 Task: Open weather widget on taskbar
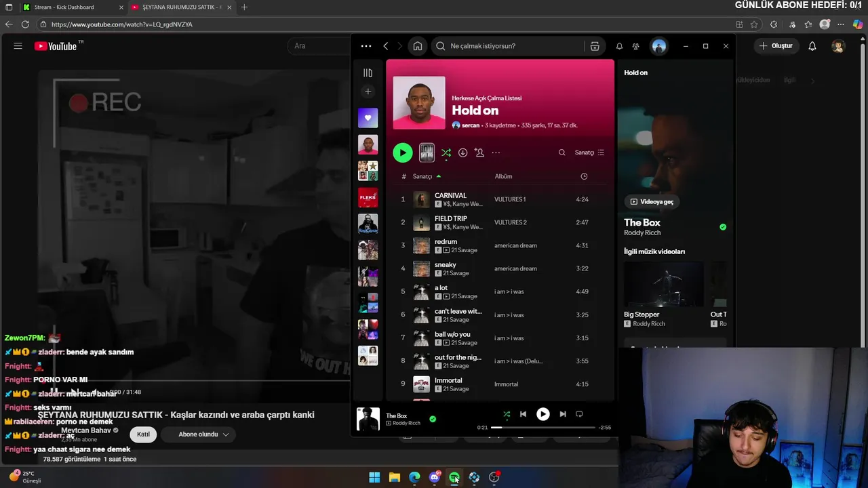tap(25, 476)
